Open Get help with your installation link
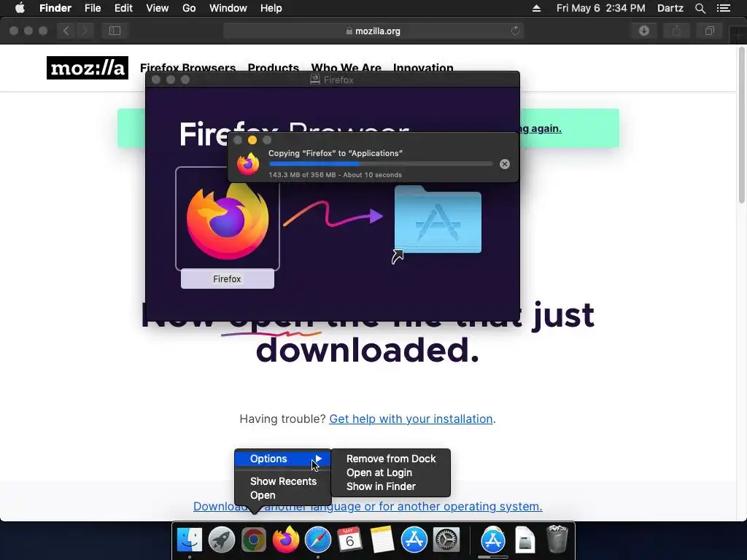The width and height of the screenshot is (747, 560). (411, 419)
